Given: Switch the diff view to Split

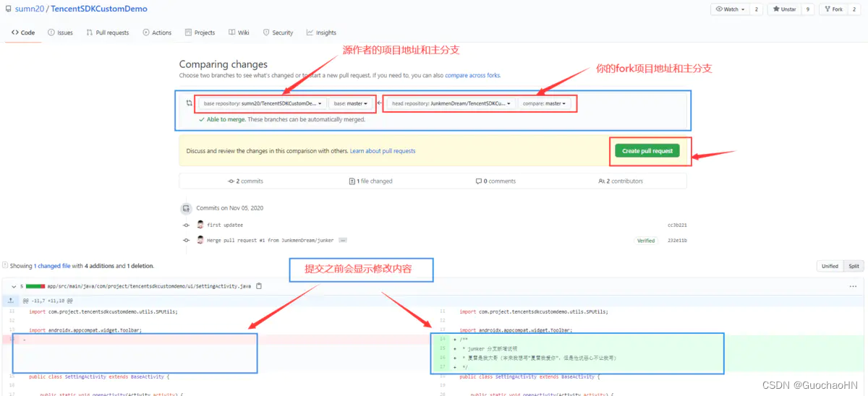Looking at the screenshot, I should coord(854,266).
